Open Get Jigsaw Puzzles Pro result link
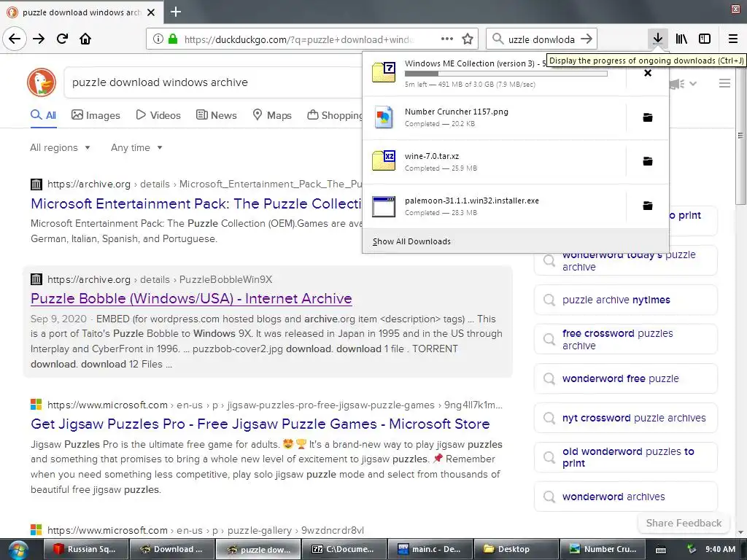 tap(260, 424)
